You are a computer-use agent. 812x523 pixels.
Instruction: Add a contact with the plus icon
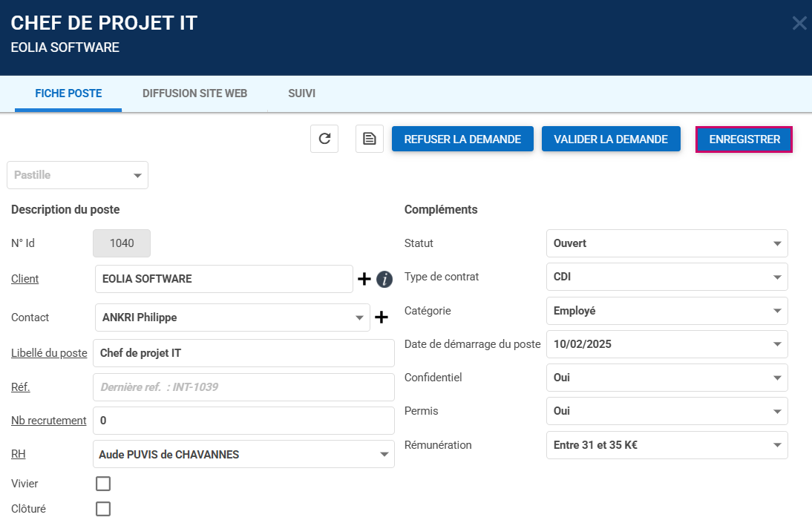tap(382, 318)
